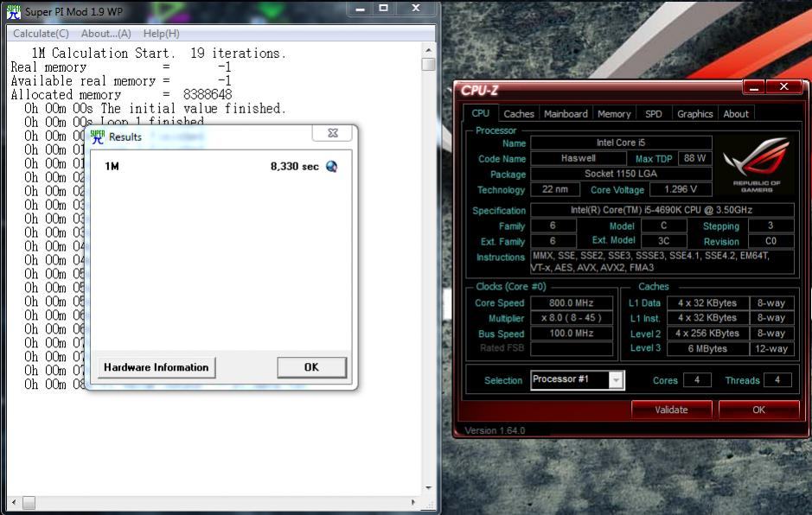The width and height of the screenshot is (812, 515).
Task: Click the Validate button in CPU-Z
Action: coord(671,410)
